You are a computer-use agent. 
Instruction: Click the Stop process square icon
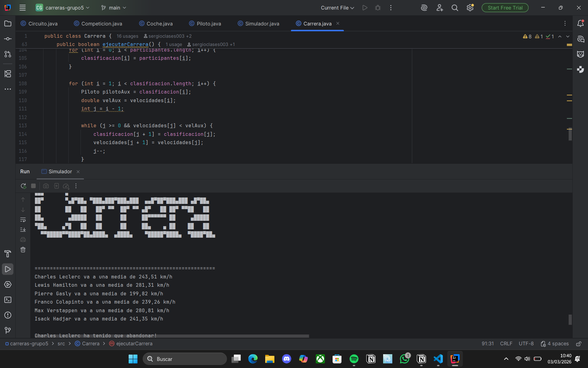pyautogui.click(x=33, y=186)
